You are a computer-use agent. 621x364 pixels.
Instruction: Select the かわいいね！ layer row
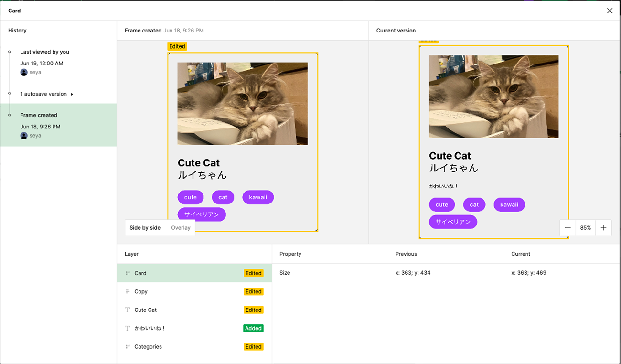[x=194, y=328]
